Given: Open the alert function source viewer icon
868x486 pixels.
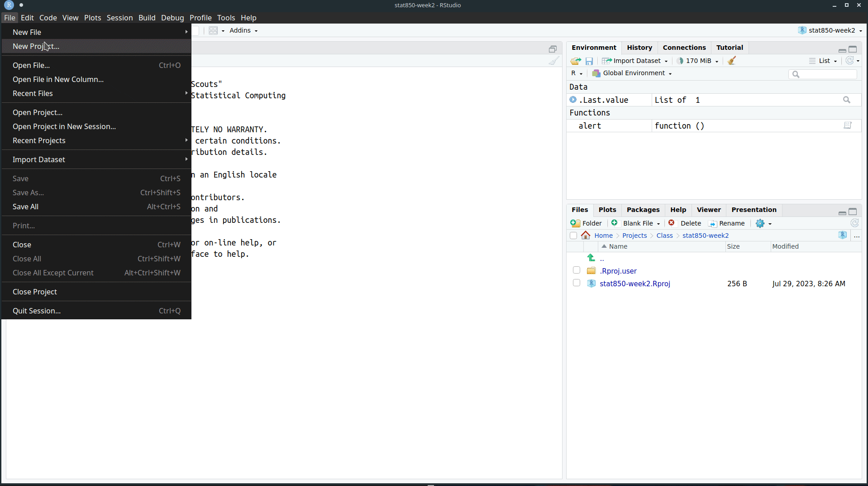Looking at the screenshot, I should 848,125.
